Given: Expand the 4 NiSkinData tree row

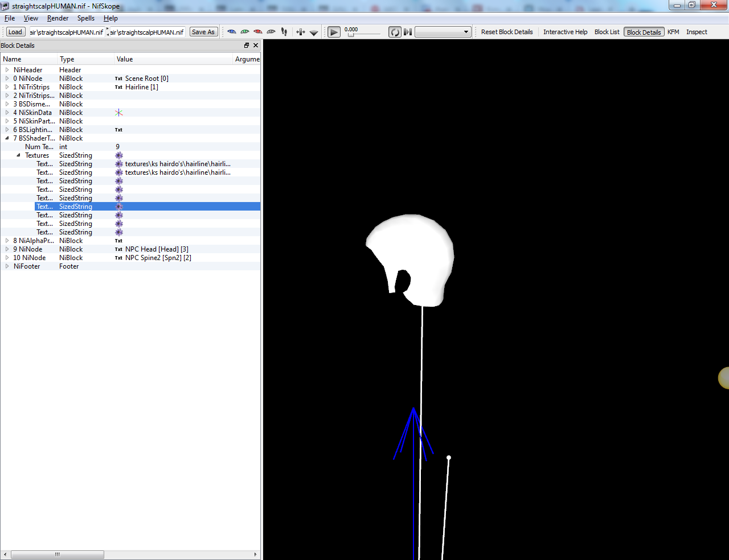Looking at the screenshot, I should click(x=7, y=113).
